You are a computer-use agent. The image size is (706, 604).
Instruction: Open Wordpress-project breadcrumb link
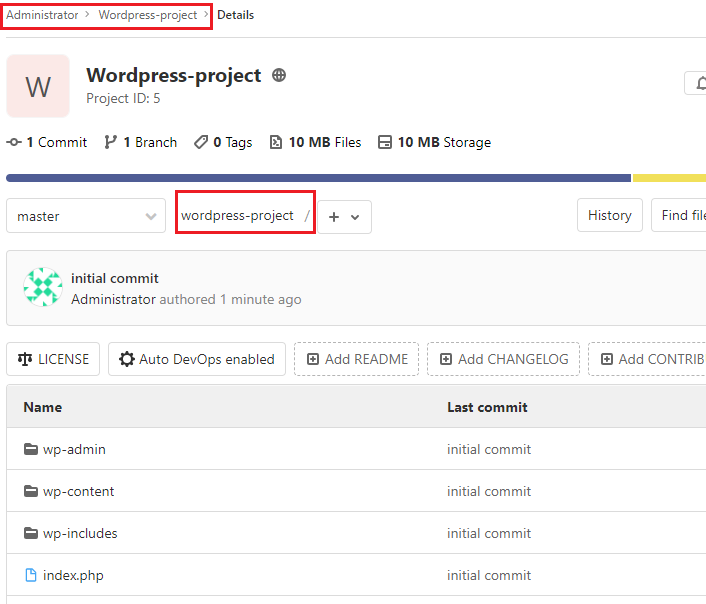pos(148,15)
